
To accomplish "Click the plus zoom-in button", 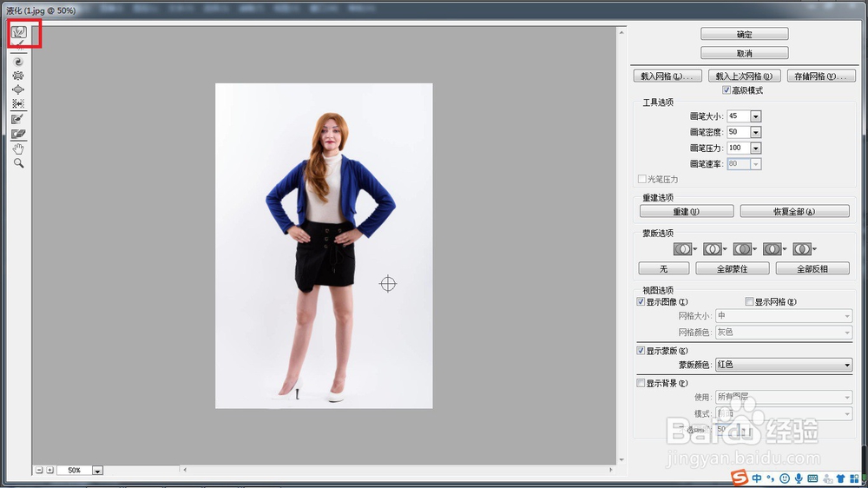I will coord(49,470).
